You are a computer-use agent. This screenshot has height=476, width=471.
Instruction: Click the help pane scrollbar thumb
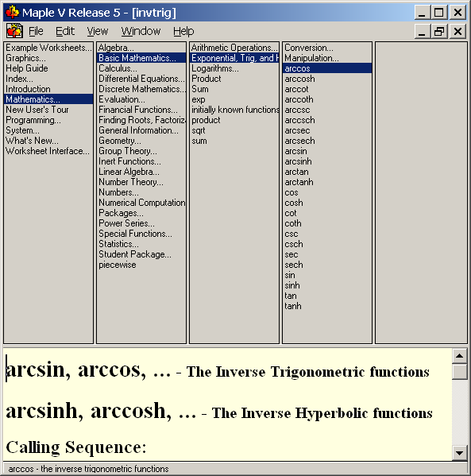[x=459, y=372]
